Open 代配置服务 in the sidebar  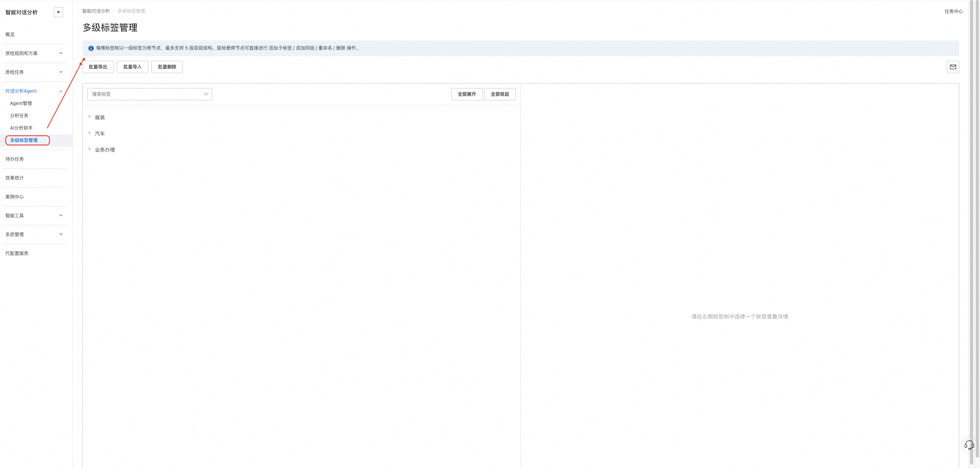click(17, 253)
